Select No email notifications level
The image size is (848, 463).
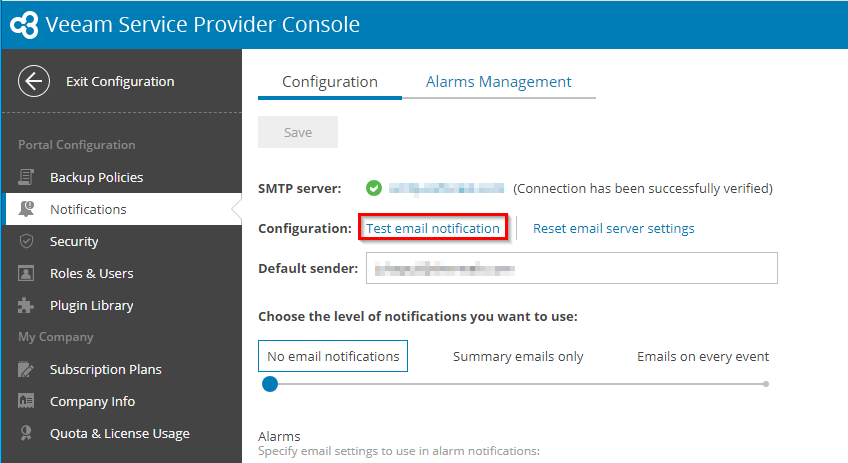(x=333, y=356)
